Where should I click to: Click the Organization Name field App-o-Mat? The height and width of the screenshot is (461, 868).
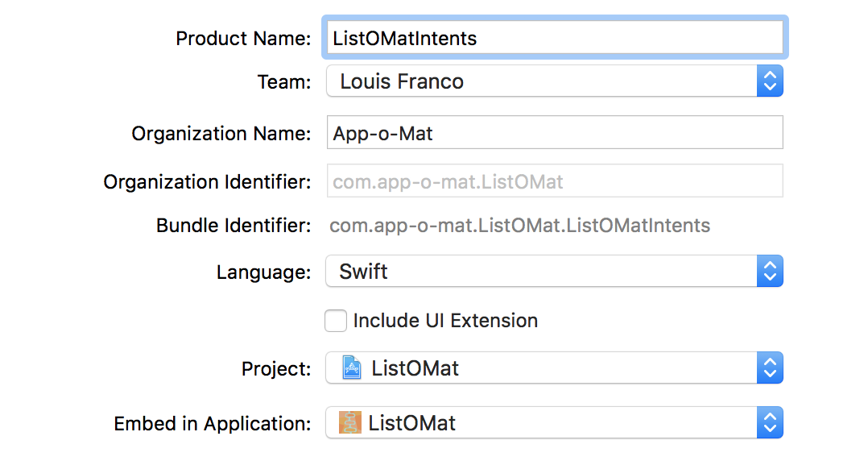[x=554, y=133]
